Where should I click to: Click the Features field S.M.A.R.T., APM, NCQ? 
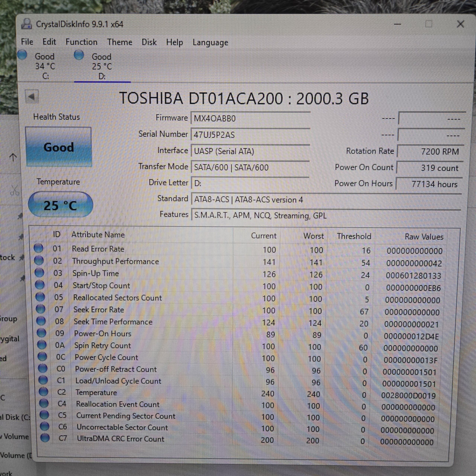[326, 215]
